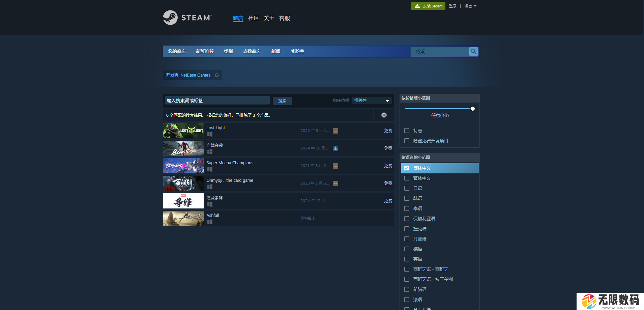Image resolution: width=644 pixels, height=310 pixels.
Task: Go to the 关于 about page
Action: [x=269, y=18]
